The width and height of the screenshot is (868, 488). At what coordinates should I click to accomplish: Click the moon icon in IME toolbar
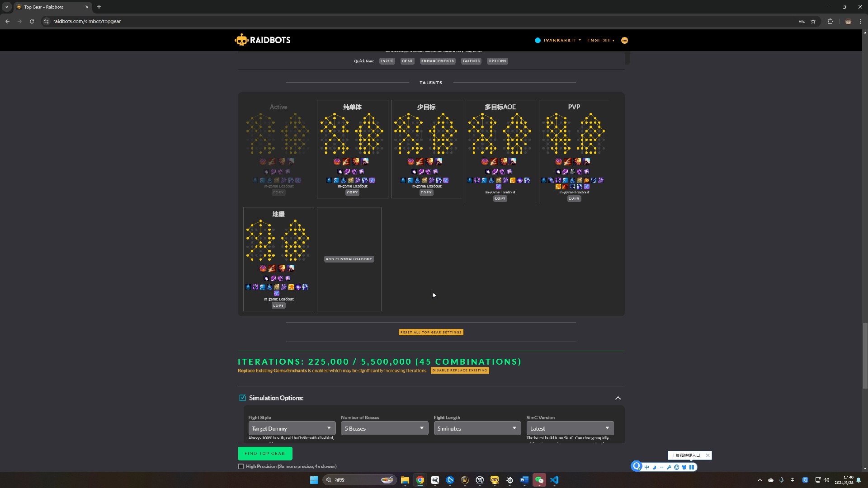[x=654, y=467]
